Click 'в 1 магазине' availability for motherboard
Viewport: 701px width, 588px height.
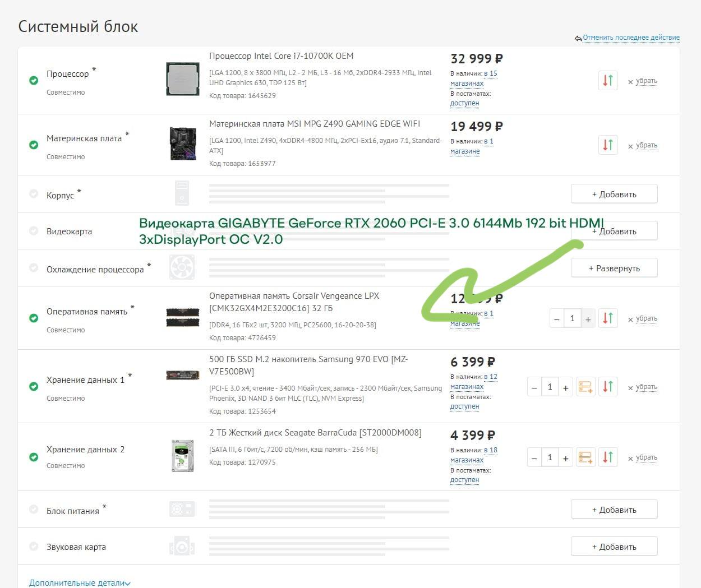472,146
